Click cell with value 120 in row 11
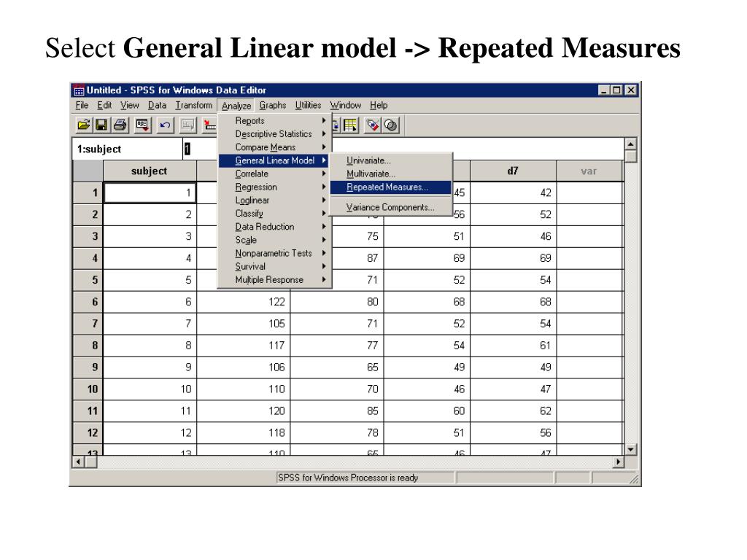The width and height of the screenshot is (747, 560). 244,411
